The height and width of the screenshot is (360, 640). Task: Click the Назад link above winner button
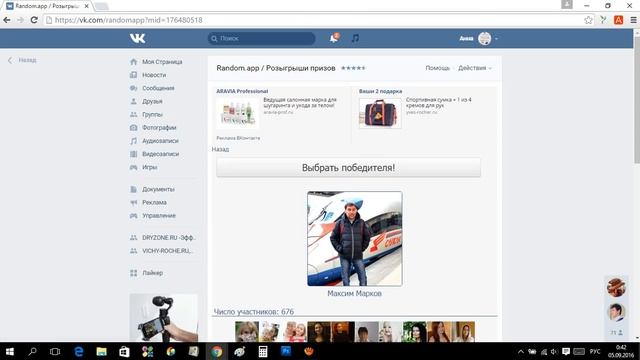tap(220, 149)
